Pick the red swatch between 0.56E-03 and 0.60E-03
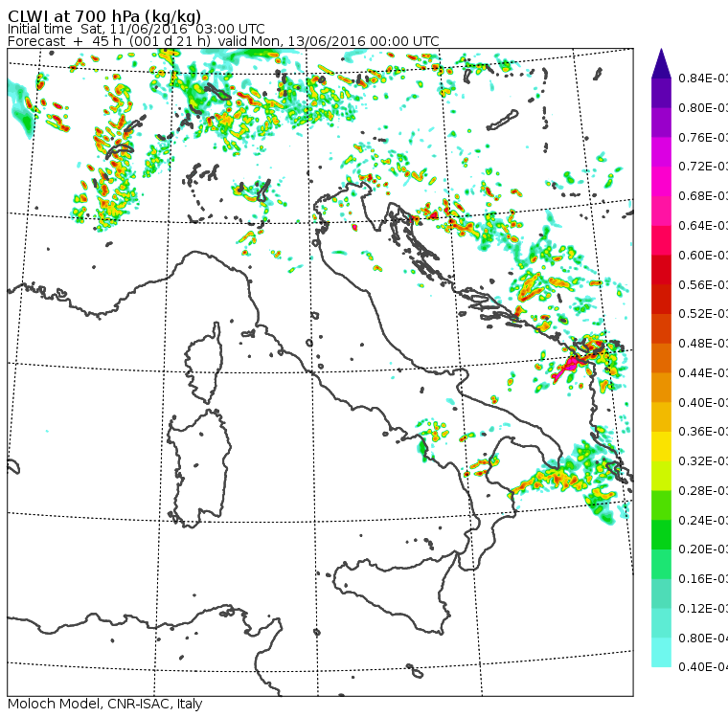This screenshot has height=717, width=728. tap(661, 270)
